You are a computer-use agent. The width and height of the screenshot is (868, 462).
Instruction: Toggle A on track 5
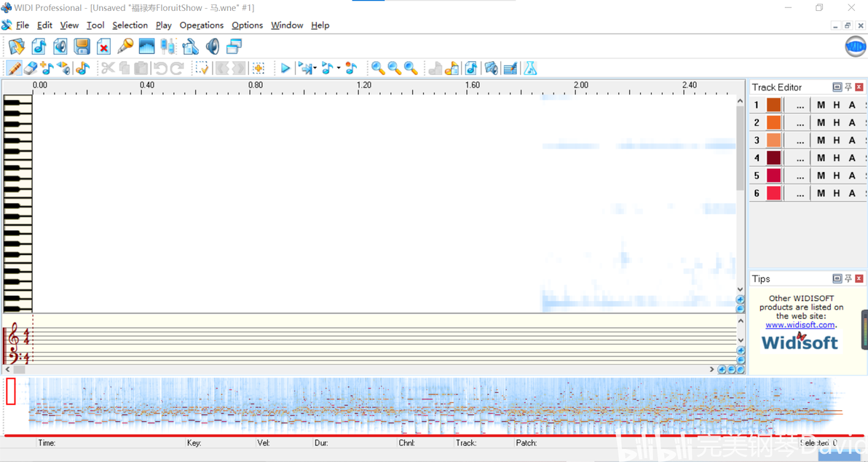(852, 176)
